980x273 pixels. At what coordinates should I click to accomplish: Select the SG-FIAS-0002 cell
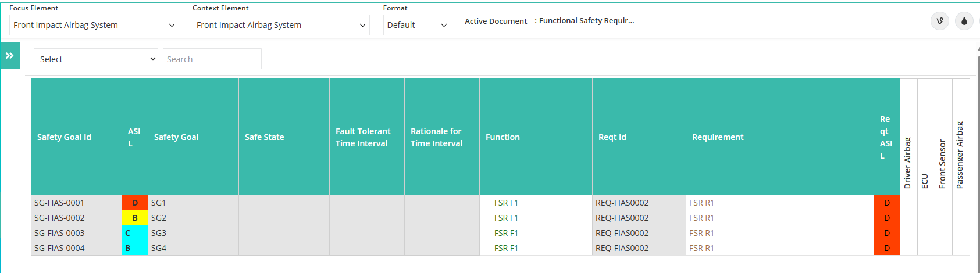(76, 218)
